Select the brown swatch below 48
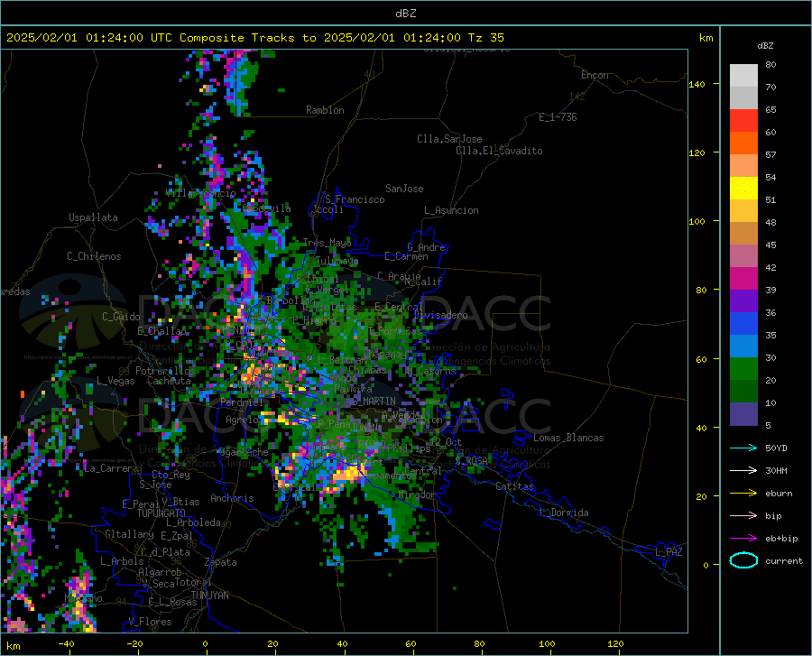Viewport: 812px width, 656px height. click(x=743, y=234)
